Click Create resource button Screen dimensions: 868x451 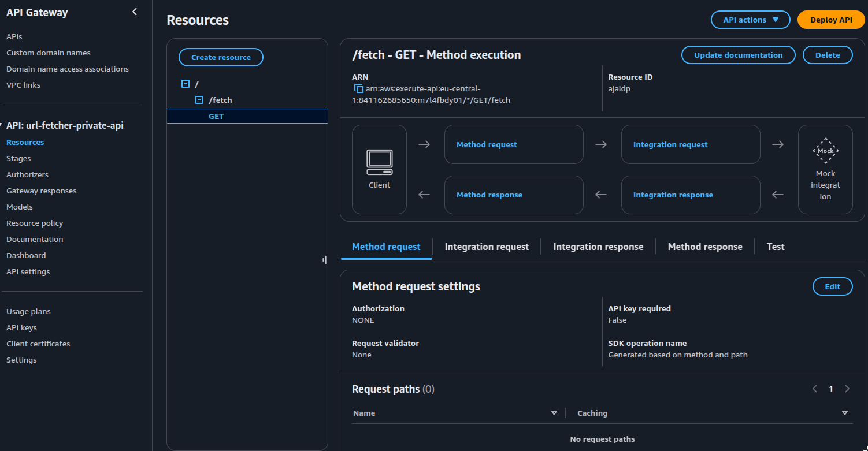tap(221, 57)
